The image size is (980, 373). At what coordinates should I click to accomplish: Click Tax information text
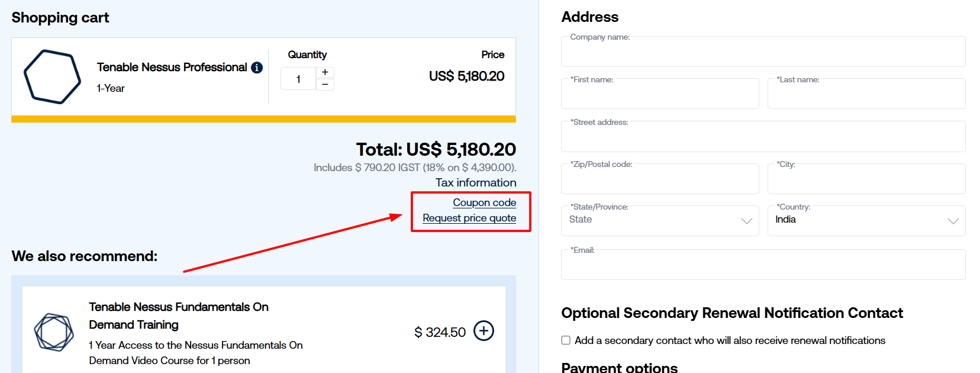click(476, 183)
